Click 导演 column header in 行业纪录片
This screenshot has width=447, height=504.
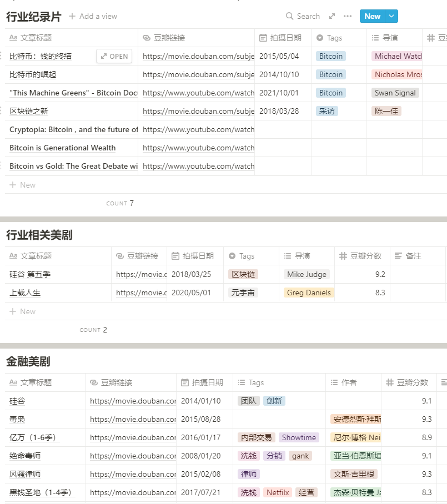(x=394, y=38)
